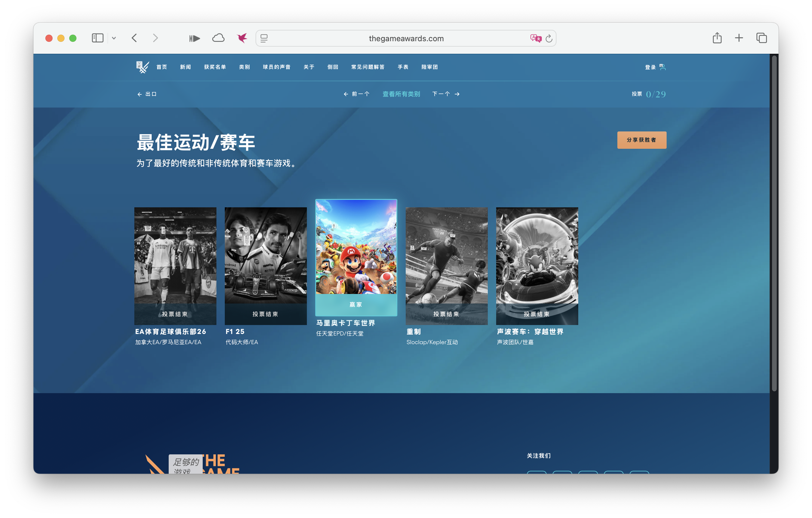812x518 pixels.
Task: Click the cloud icon in the browser toolbar
Action: [219, 38]
